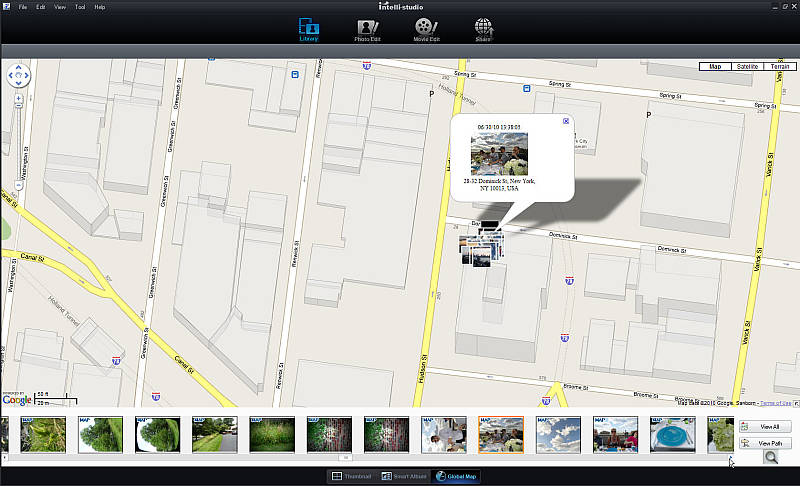Viewport: 800px width, 486px height.
Task: Select the Map view type
Action: [715, 67]
